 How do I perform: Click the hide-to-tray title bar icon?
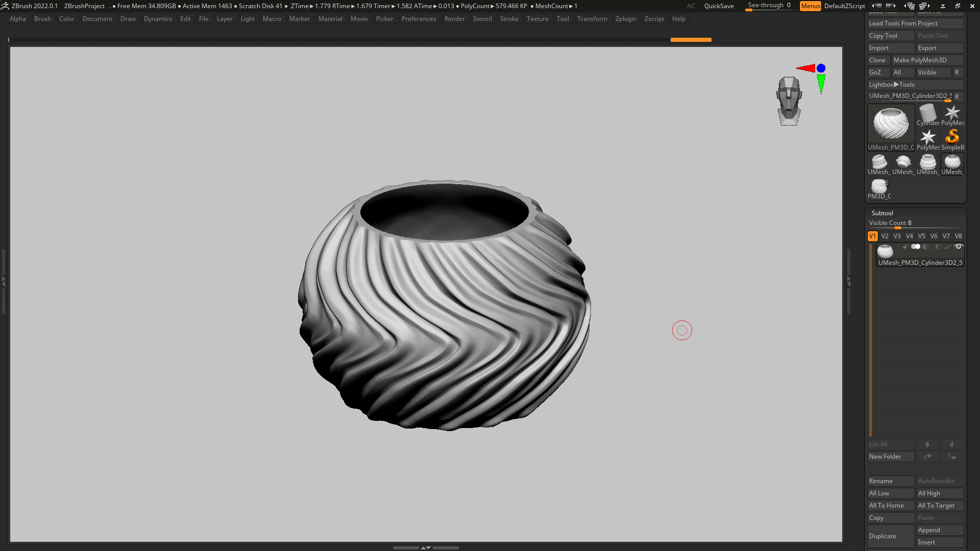click(943, 6)
